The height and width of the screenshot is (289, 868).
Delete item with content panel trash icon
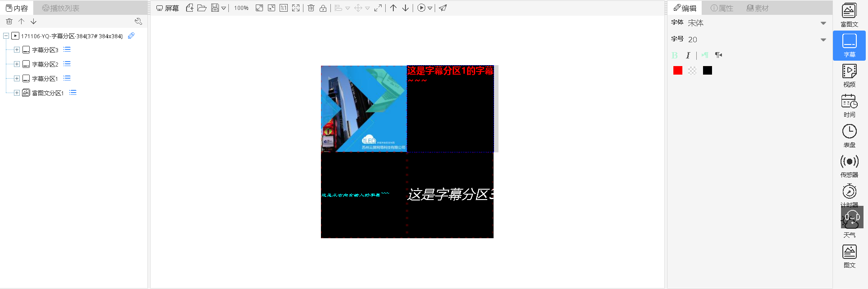(9, 21)
